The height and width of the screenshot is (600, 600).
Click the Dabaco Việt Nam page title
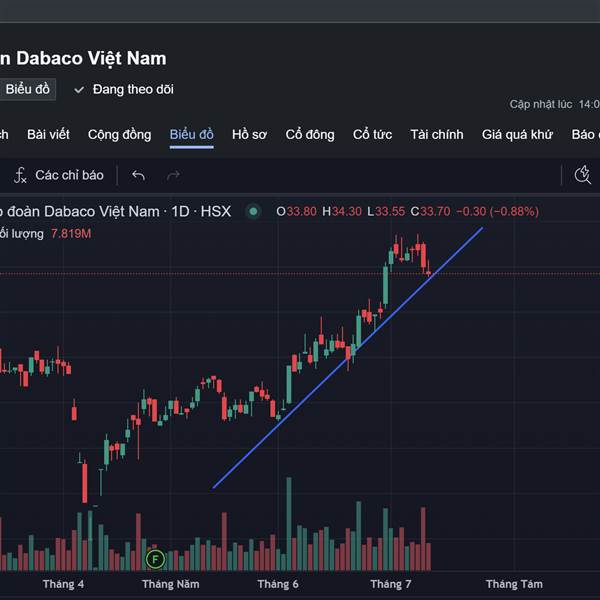pyautogui.click(x=83, y=59)
